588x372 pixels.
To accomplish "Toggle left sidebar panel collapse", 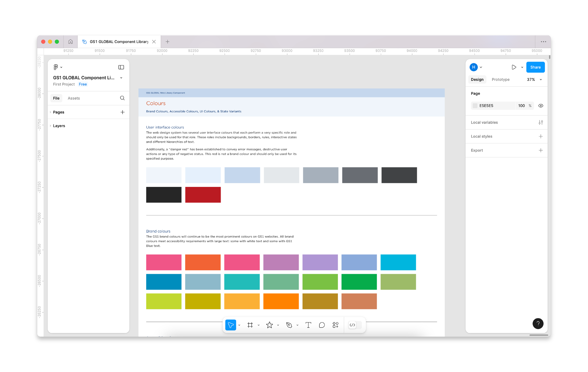I will click(x=121, y=67).
